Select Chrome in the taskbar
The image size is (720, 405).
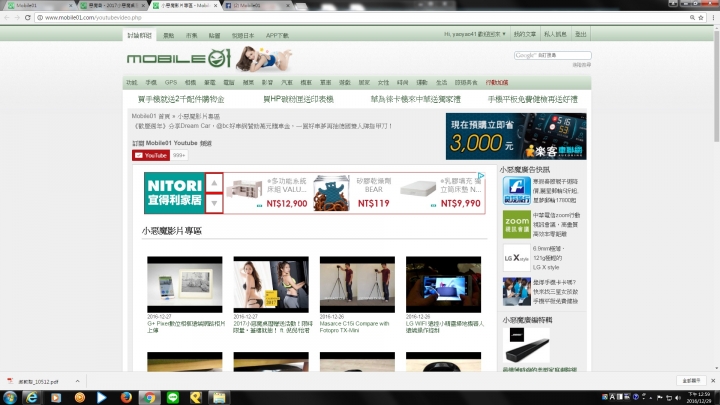pyautogui.click(x=149, y=397)
